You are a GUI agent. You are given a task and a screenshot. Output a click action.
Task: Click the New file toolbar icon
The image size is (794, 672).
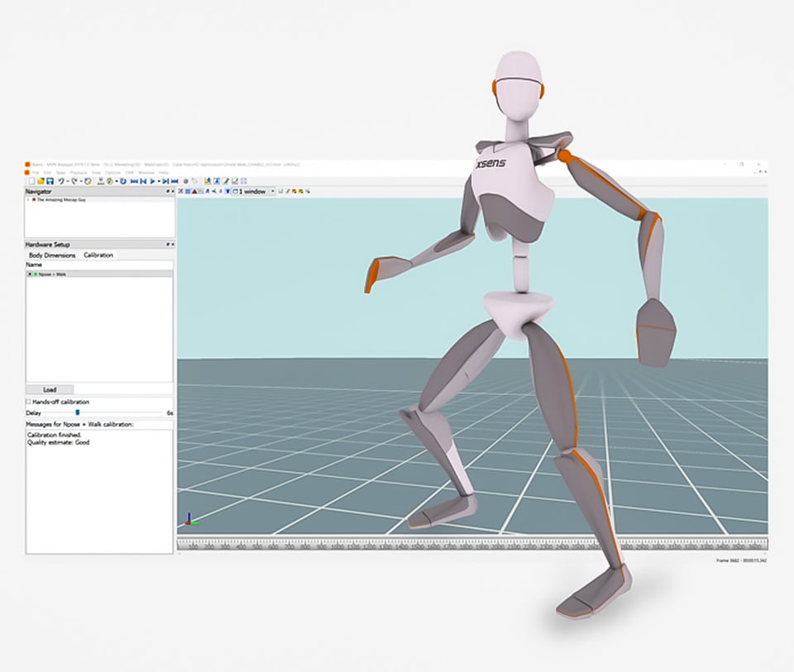[31, 181]
